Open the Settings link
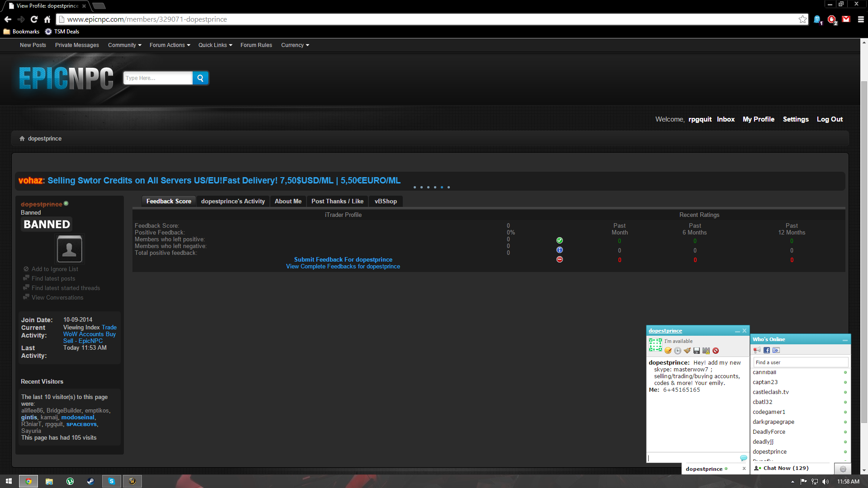The image size is (868, 488). 796,119
